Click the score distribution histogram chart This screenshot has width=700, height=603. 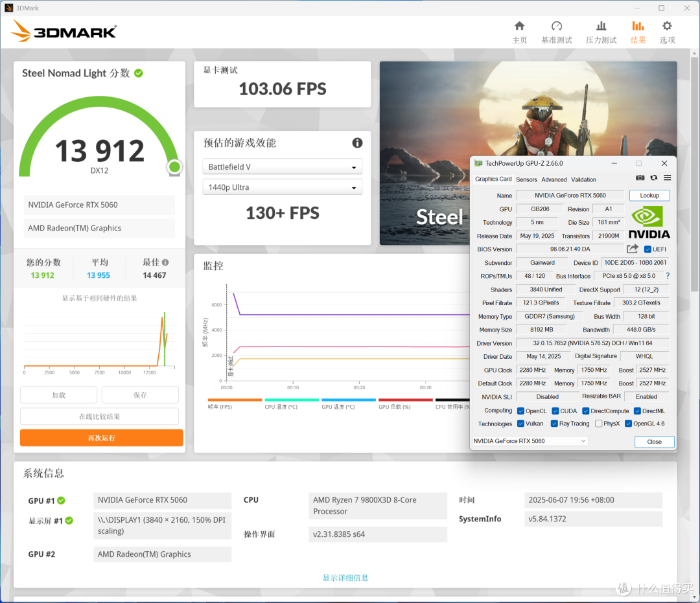(x=99, y=341)
